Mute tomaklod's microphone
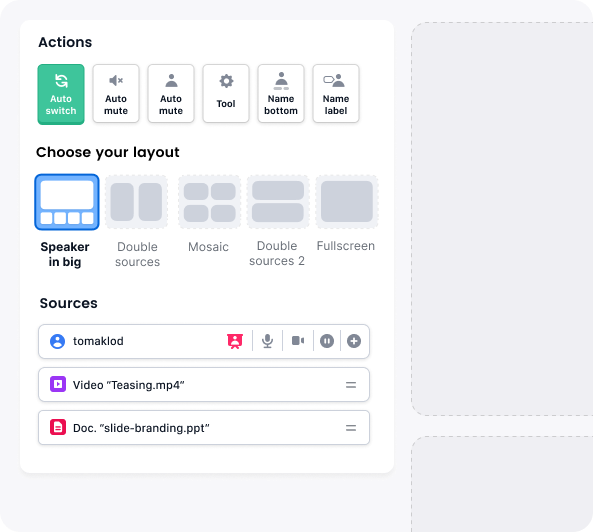 pos(267,341)
